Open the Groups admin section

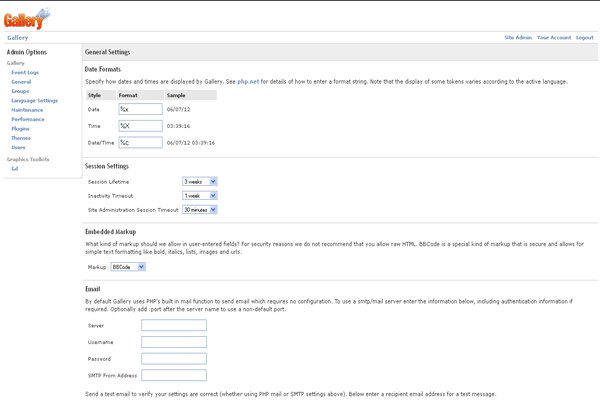[x=21, y=91]
